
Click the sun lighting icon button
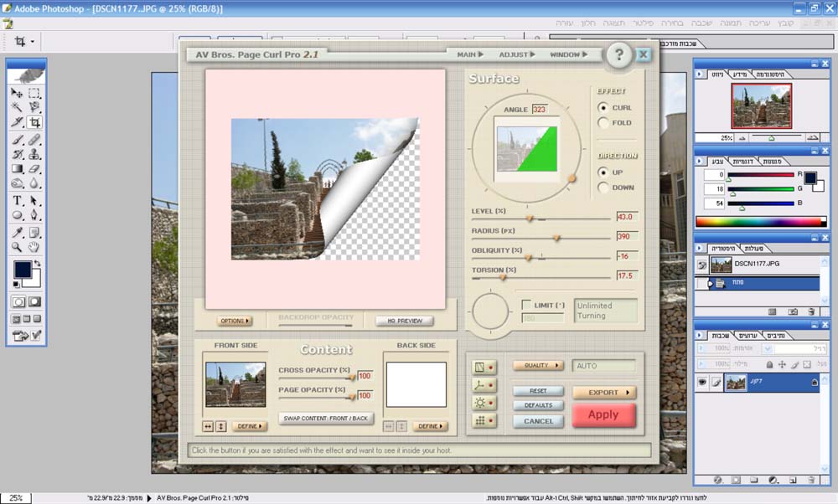(484, 403)
